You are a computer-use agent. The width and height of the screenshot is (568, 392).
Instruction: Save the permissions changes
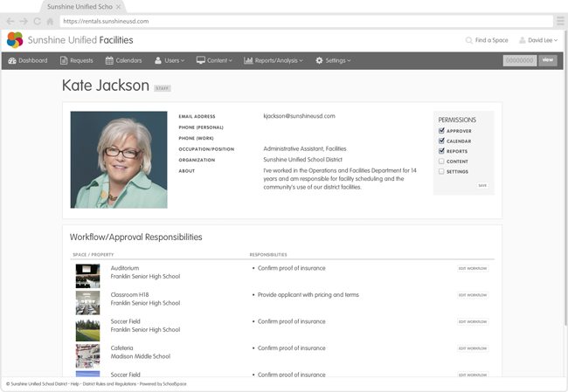(482, 185)
